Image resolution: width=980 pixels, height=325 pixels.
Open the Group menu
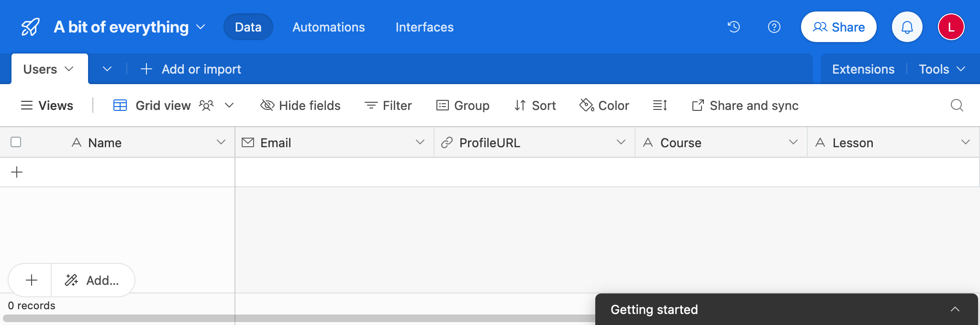(x=463, y=105)
